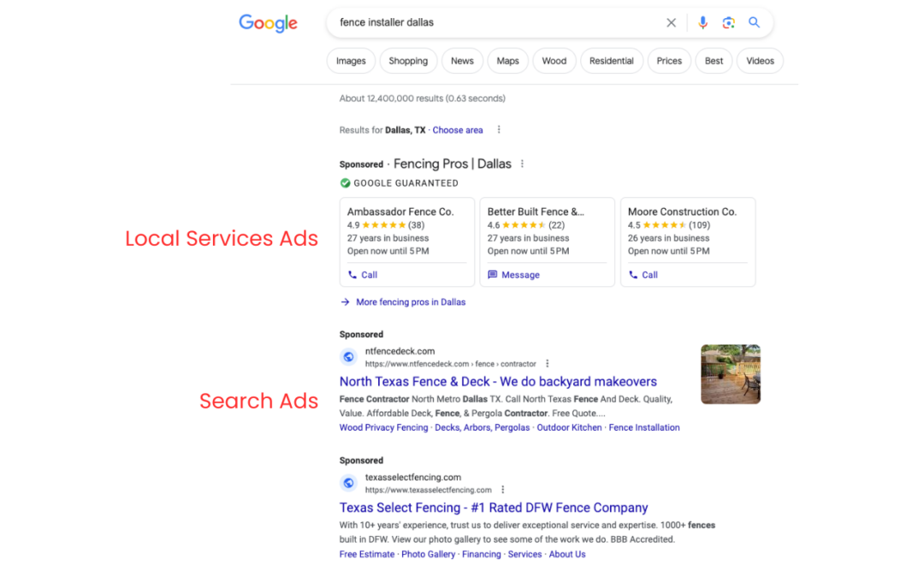
Task: Click the Call icon for Moore Construction Co.
Action: tap(633, 275)
